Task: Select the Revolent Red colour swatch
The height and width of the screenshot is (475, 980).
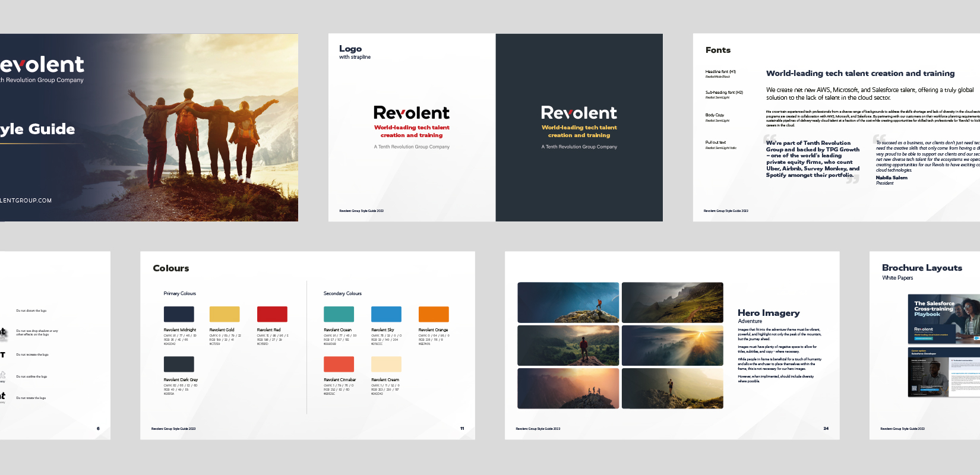Action: [x=272, y=314]
